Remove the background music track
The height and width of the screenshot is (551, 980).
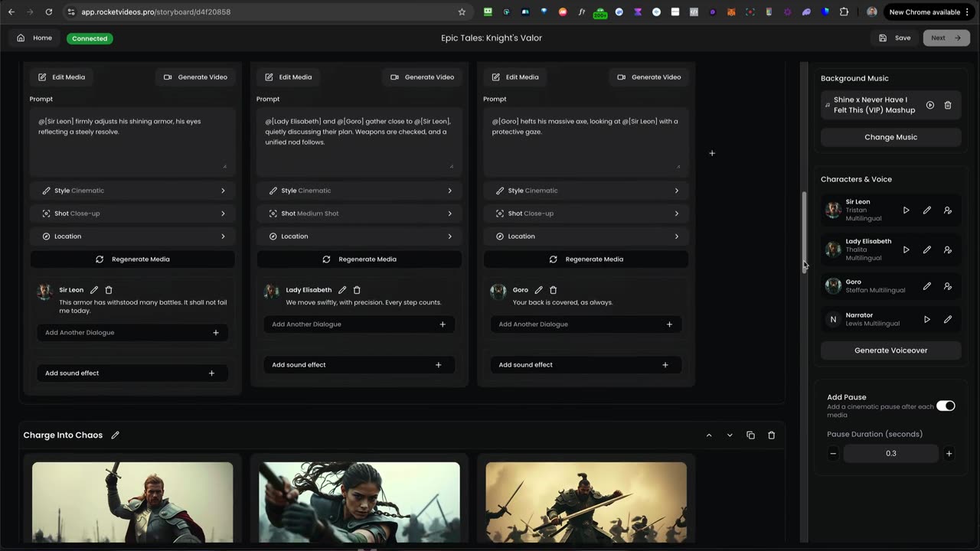point(948,105)
